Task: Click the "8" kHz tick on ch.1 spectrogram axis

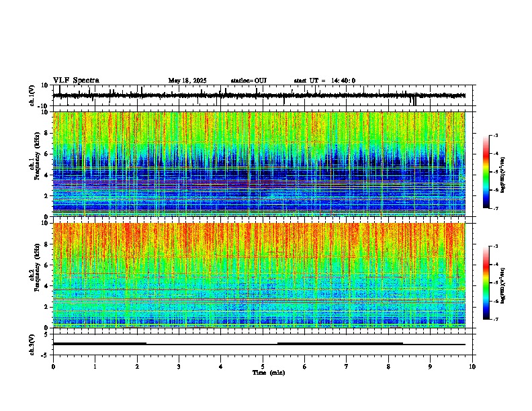Action: (x=46, y=133)
